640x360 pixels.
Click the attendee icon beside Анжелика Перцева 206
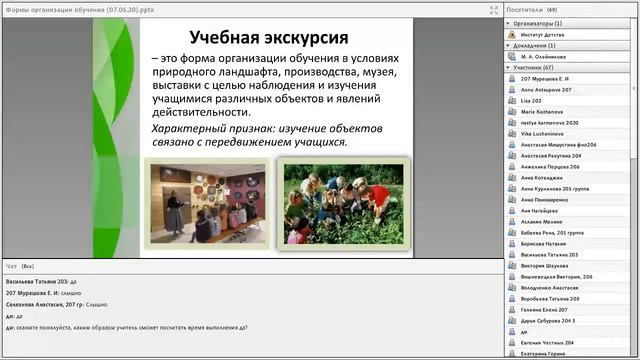point(512,167)
